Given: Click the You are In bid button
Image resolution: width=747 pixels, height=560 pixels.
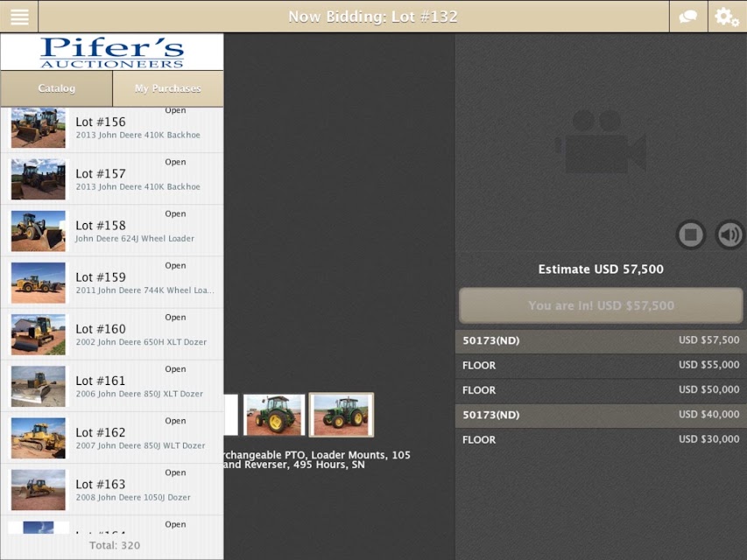Looking at the screenshot, I should pyautogui.click(x=601, y=305).
